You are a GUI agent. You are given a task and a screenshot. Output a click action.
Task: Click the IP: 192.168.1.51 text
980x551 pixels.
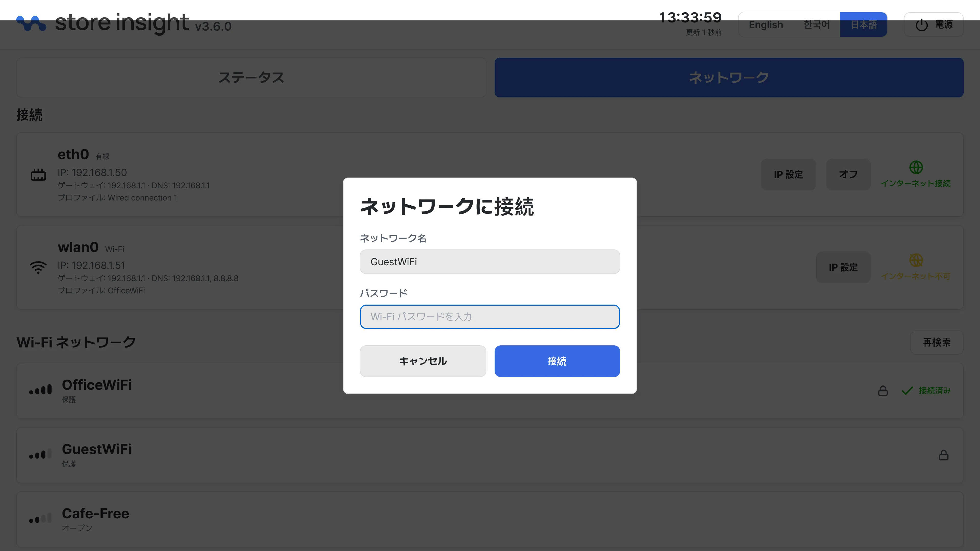[91, 265]
